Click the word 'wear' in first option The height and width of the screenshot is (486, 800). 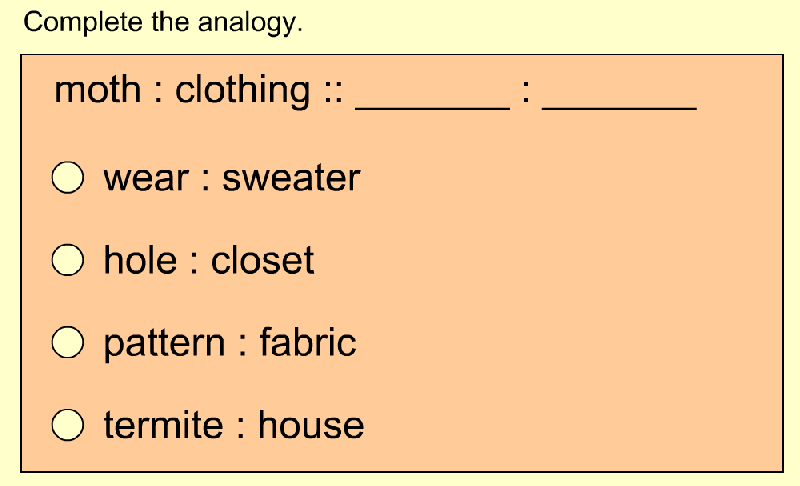tap(146, 180)
